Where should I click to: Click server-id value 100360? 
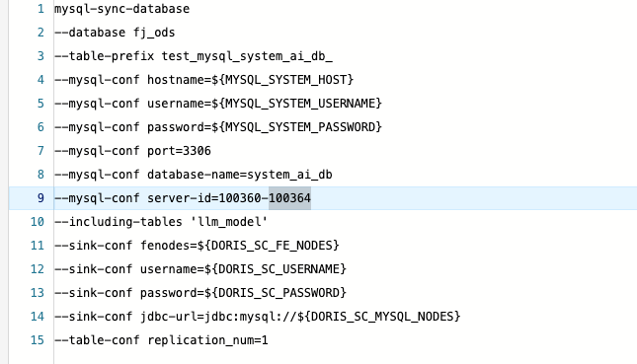pyautogui.click(x=240, y=198)
